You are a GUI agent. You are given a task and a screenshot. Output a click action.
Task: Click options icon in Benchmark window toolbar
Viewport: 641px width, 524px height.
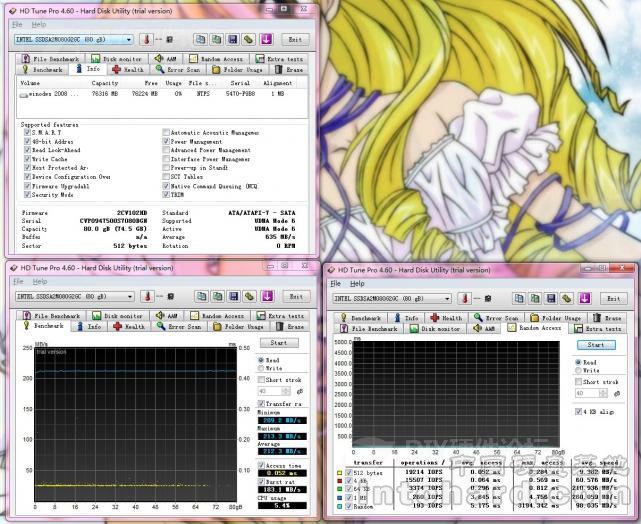click(249, 296)
